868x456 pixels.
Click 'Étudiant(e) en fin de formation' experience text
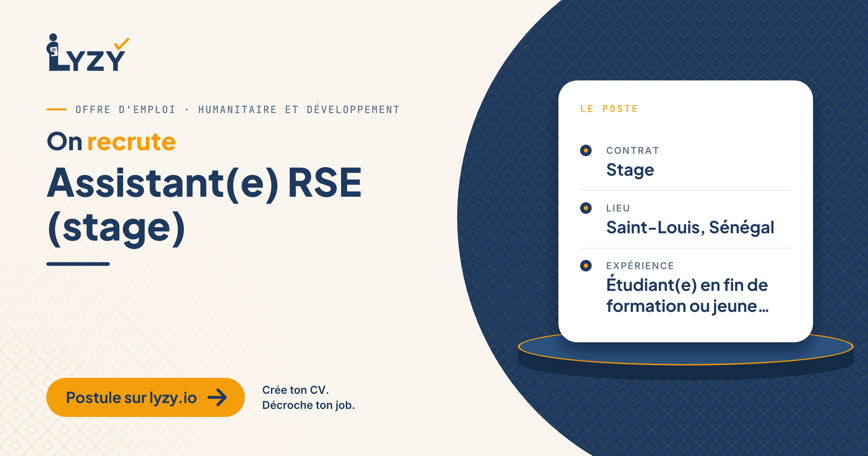pyautogui.click(x=687, y=295)
